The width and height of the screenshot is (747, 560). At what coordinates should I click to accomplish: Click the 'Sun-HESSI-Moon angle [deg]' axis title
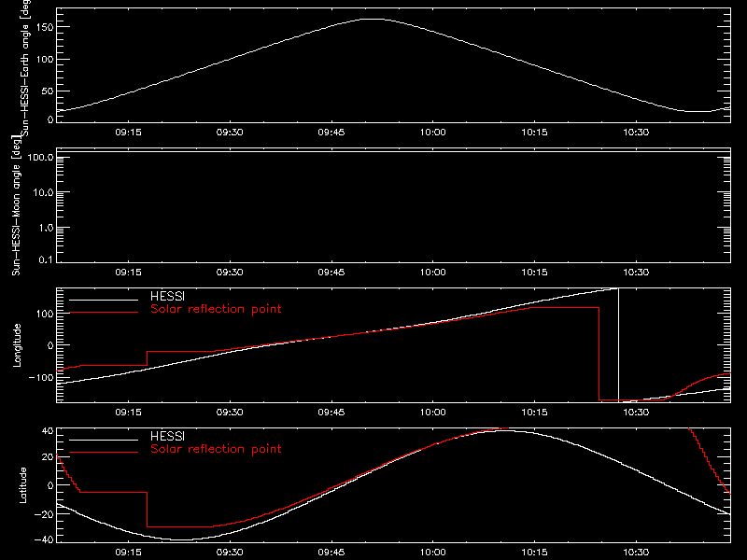coord(16,205)
